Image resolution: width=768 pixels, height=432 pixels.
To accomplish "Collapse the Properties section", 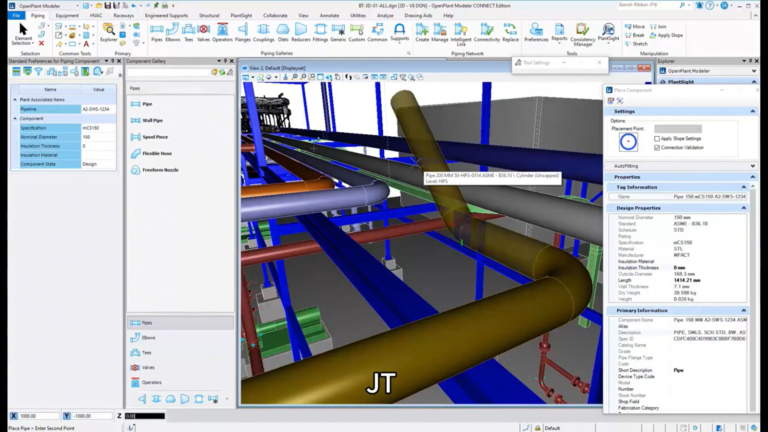I will pos(752,177).
